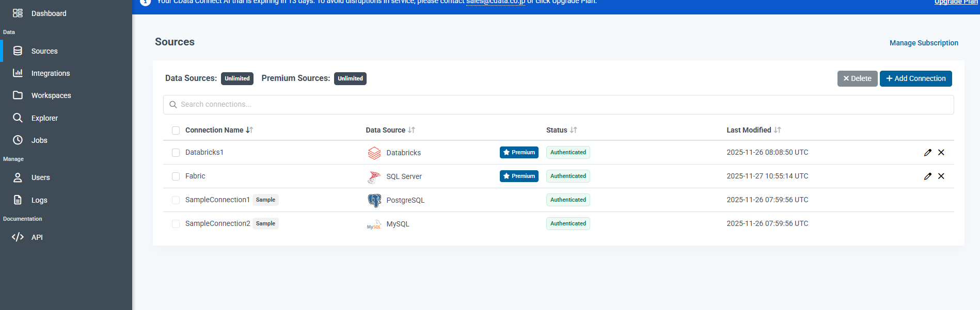Click the MySQL logo icon
Viewport: 980px width, 310px height.
click(374, 224)
